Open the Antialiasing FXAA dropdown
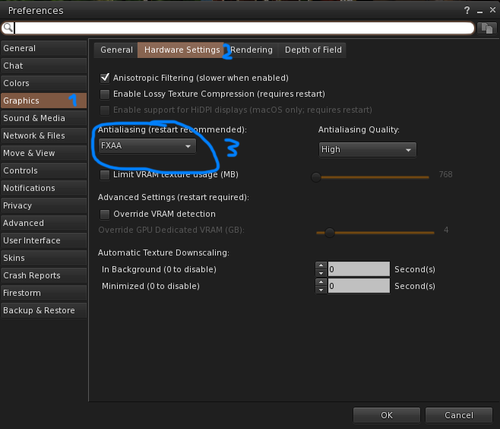This screenshot has width=500, height=429. click(x=147, y=146)
